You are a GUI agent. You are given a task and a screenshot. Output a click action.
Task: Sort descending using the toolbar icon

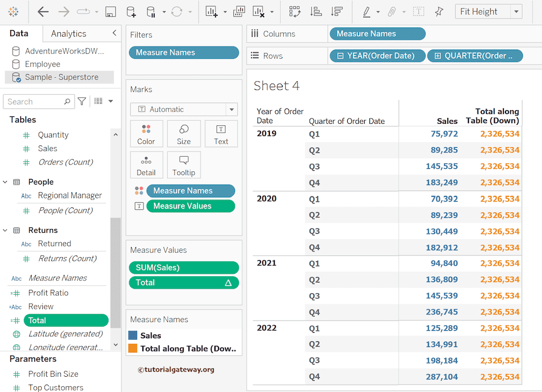[x=336, y=12]
